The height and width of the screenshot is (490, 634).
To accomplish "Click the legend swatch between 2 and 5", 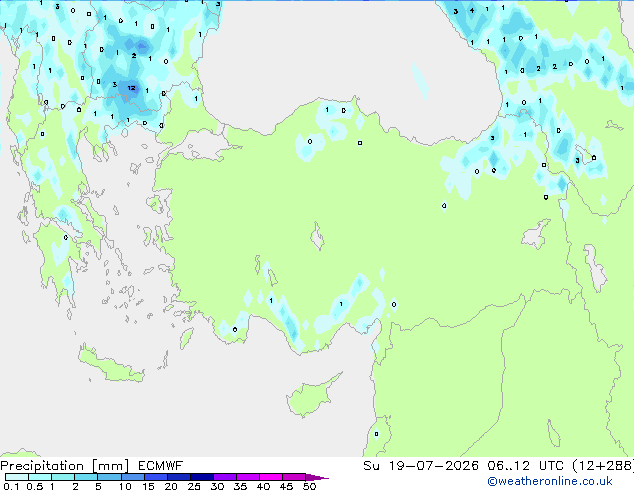I will point(86,477).
